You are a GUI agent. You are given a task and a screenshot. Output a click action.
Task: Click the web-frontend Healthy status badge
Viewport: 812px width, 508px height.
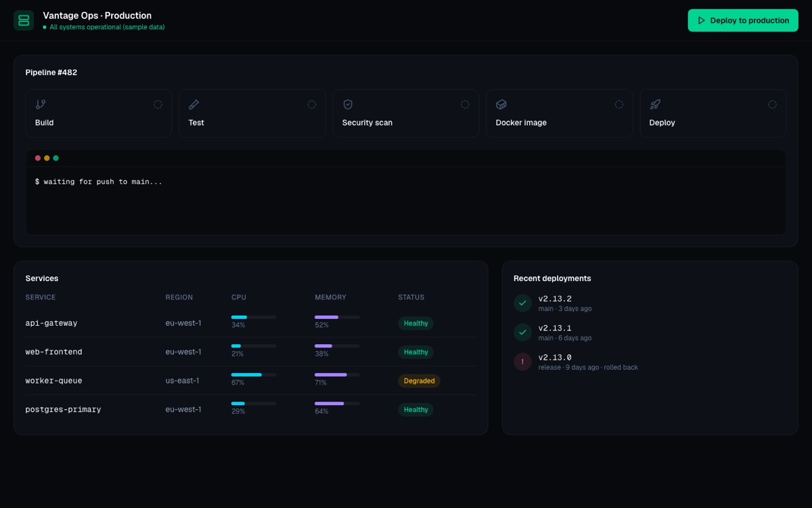pos(415,352)
